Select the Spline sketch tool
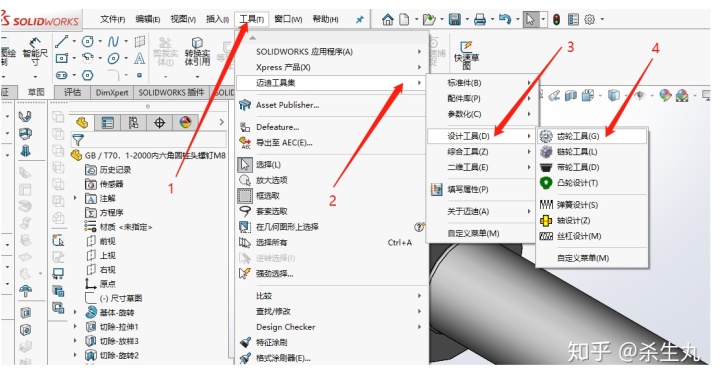 point(113,42)
